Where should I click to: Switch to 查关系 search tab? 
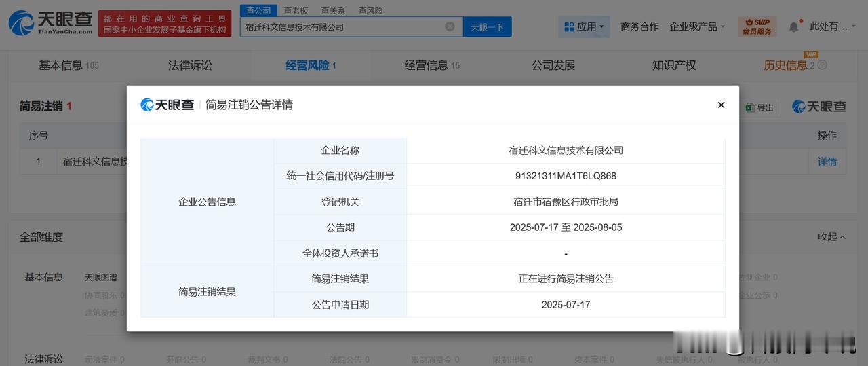click(x=333, y=10)
